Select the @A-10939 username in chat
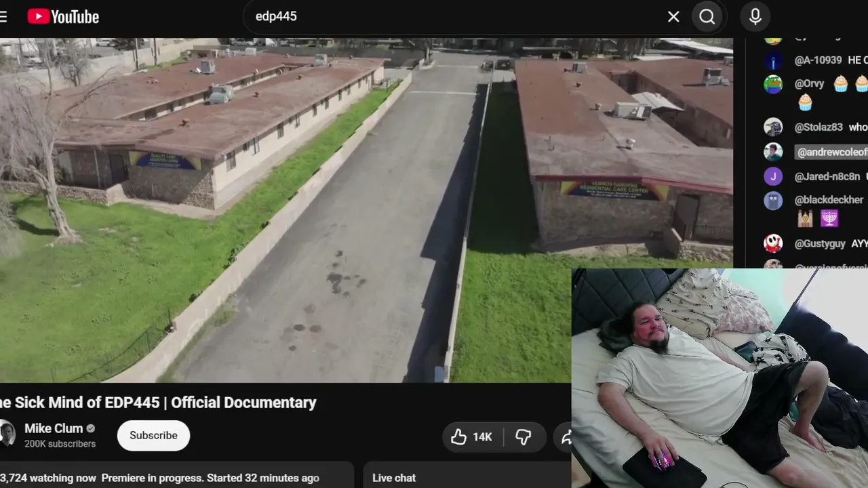The width and height of the screenshot is (868, 488). 818,60
